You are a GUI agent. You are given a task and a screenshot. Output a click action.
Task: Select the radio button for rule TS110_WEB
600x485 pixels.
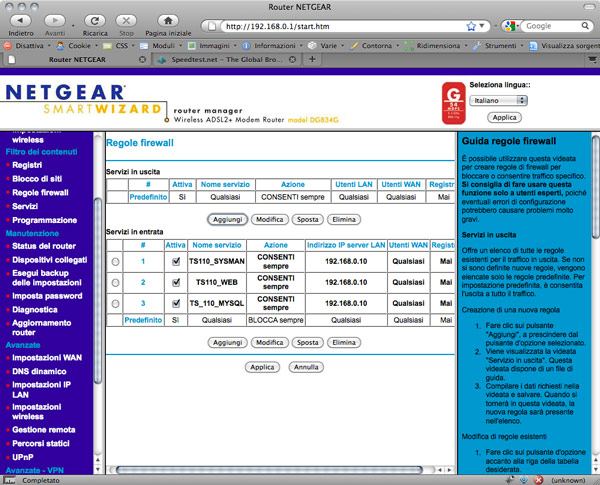pos(115,283)
